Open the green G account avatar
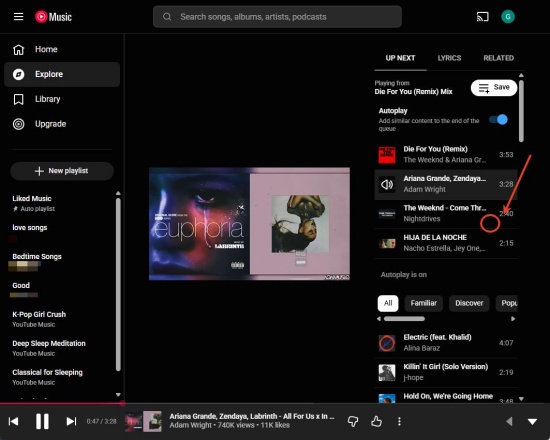This screenshot has width=550, height=440. tap(508, 16)
